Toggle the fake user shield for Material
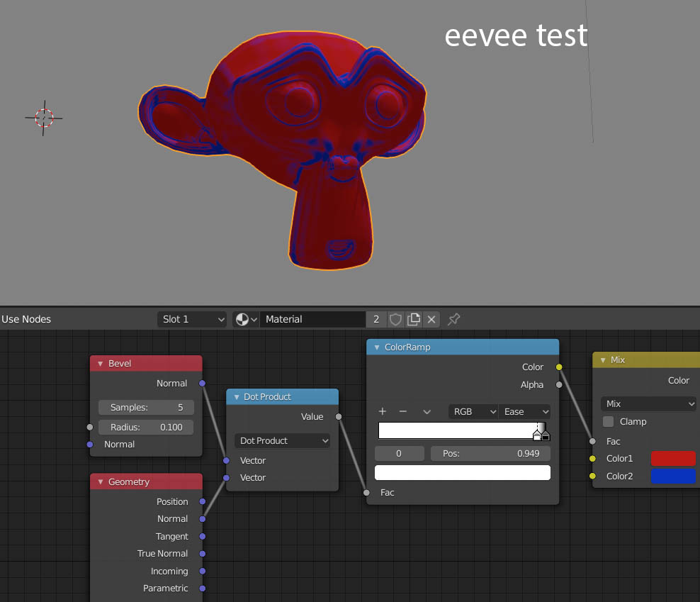The width and height of the screenshot is (700, 602). click(395, 319)
